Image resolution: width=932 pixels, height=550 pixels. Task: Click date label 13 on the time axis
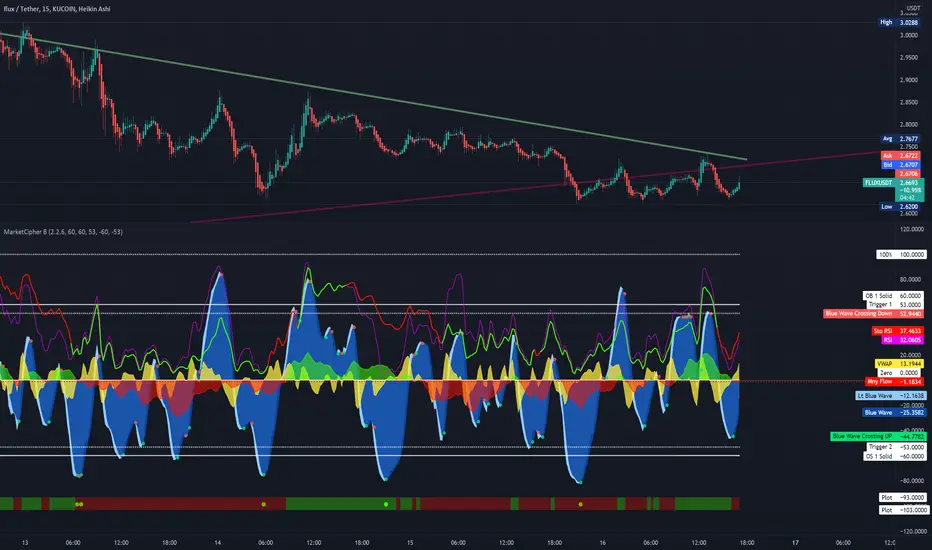coord(24,542)
